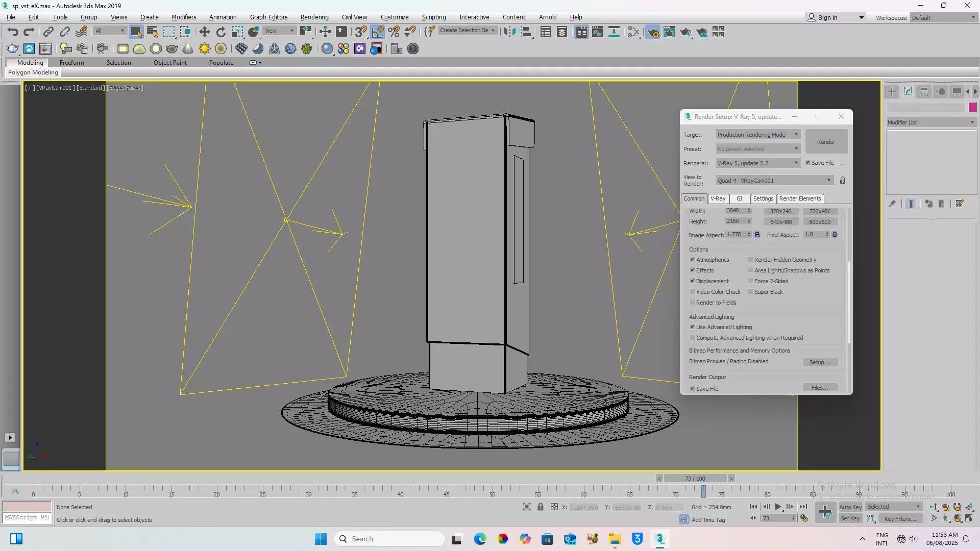980x551 pixels.
Task: Uncheck the Atmospherics option
Action: pyautogui.click(x=693, y=260)
